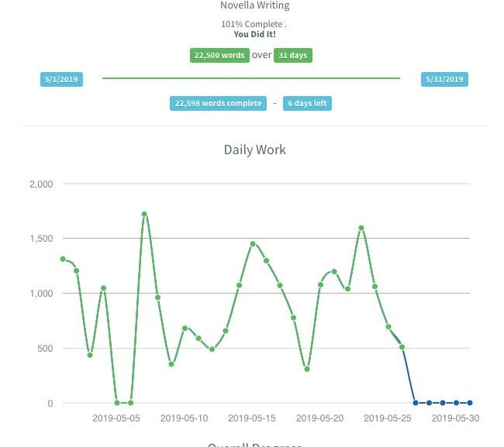This screenshot has width=504, height=447.
Task: Click the zero-word data point at 2019-05-05
Action: pyautogui.click(x=117, y=403)
